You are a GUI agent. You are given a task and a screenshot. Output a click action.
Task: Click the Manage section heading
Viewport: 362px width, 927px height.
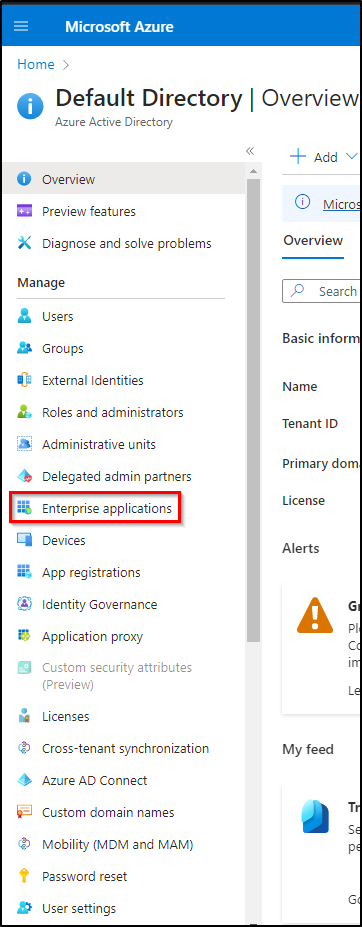[41, 283]
